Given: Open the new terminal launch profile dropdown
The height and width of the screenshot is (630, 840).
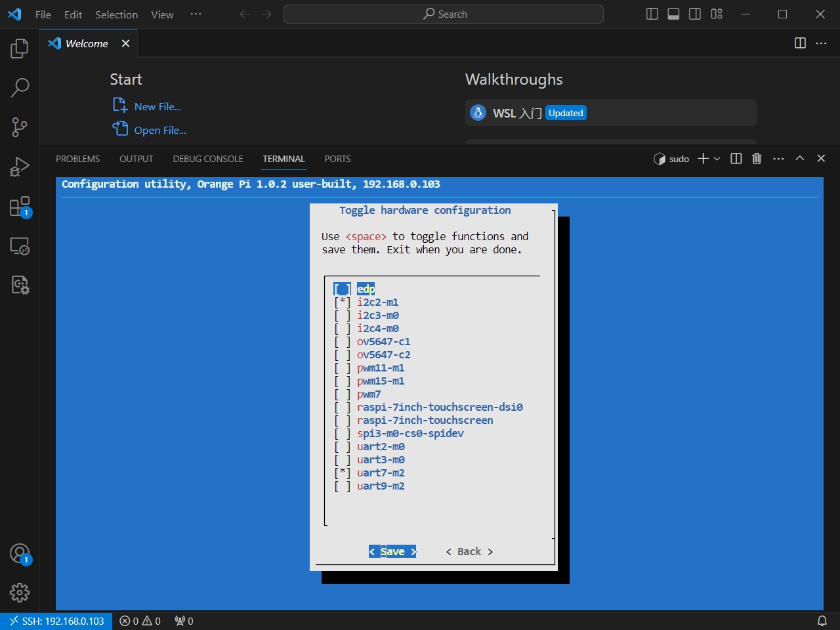Looking at the screenshot, I should (717, 158).
